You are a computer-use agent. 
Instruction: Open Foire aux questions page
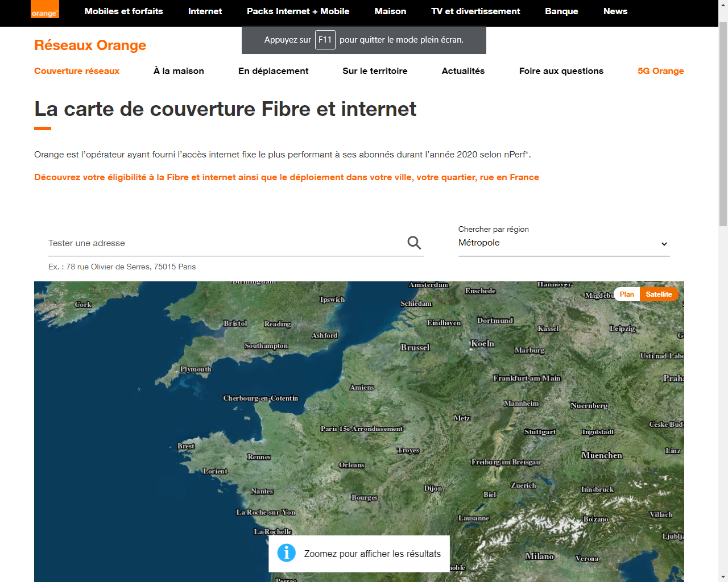561,71
